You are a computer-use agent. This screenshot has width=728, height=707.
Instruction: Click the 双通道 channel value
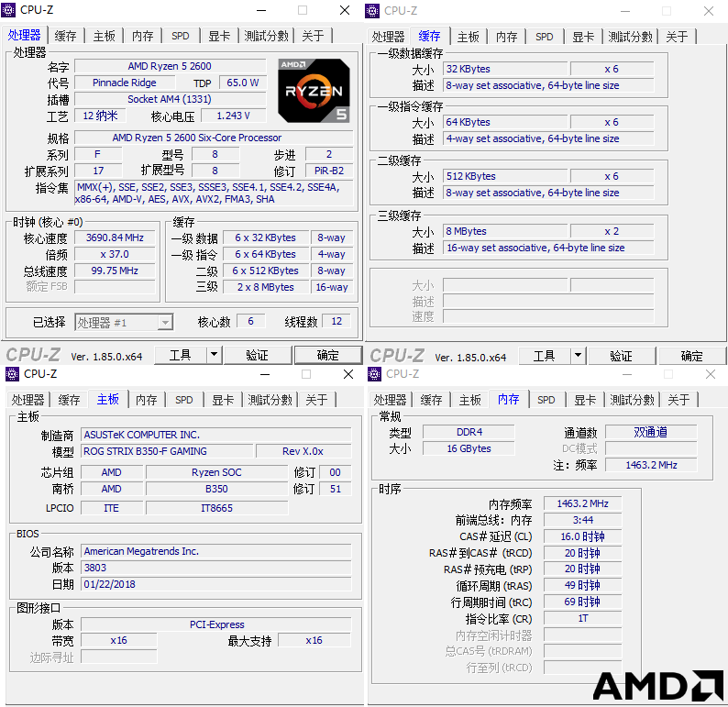(x=651, y=432)
